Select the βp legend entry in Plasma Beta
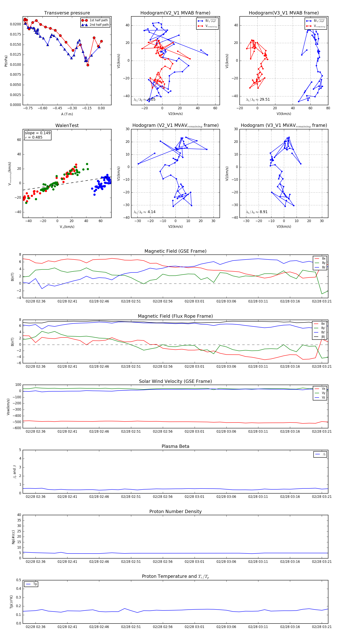Image resolution: width=351 pixels, height=644 pixels. [321, 455]
